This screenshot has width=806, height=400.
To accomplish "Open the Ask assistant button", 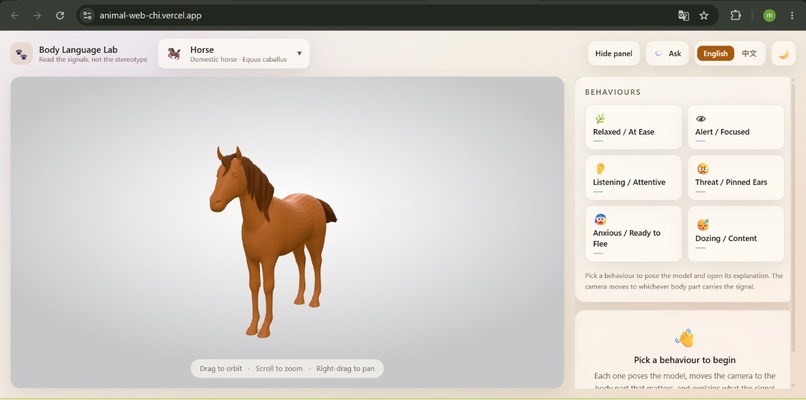I will [x=667, y=53].
